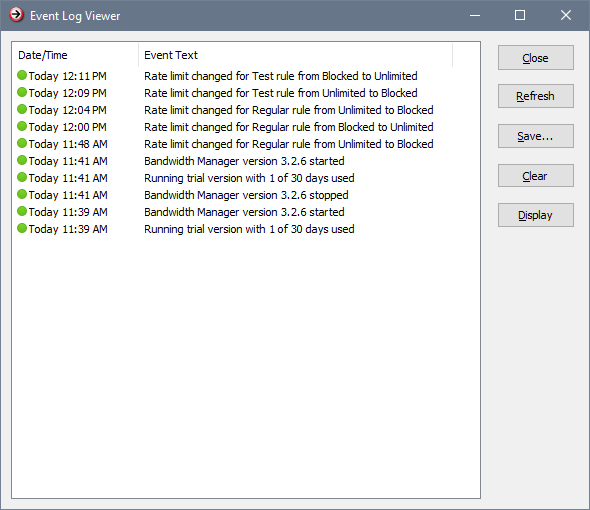Viewport: 590px width, 510px height.
Task: Click the Close button
Action: pos(535,58)
